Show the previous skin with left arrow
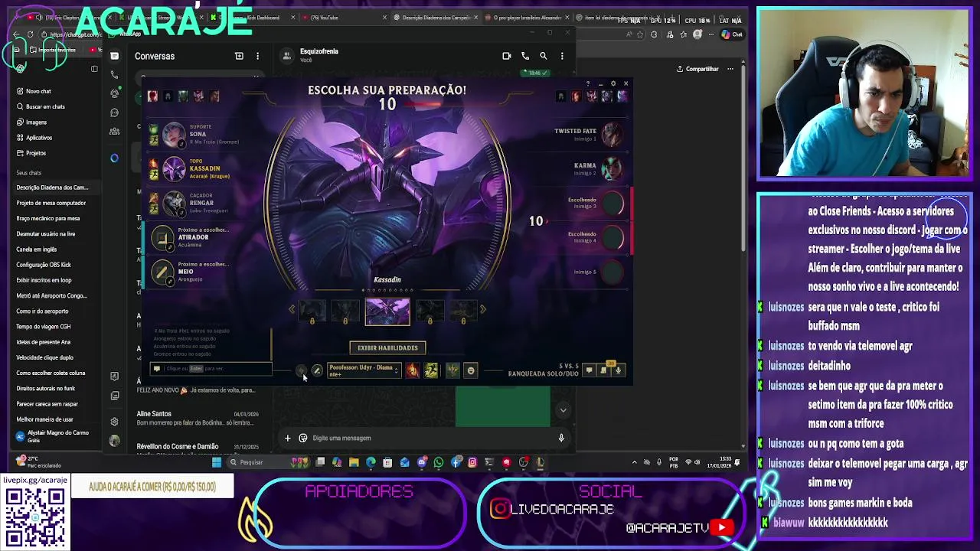Screen dimensions: 980x551 [x=292, y=309]
